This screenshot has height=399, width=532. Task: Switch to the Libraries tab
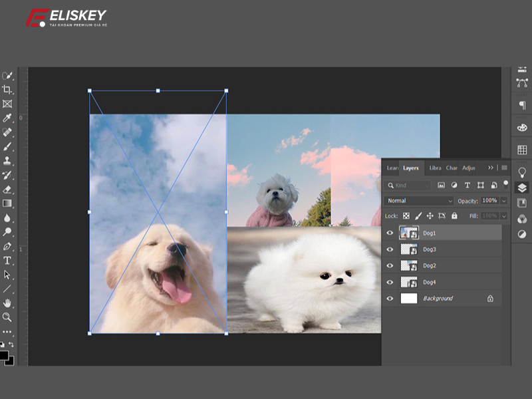[x=436, y=168]
